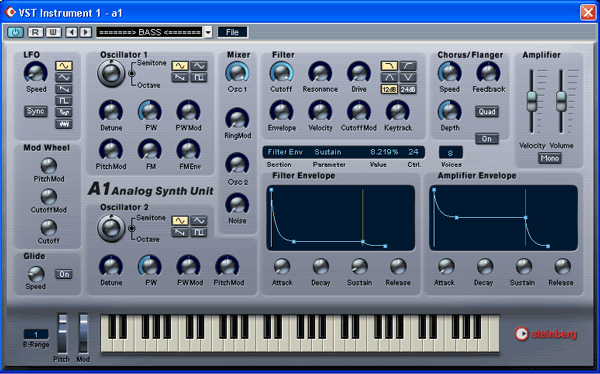Viewport: 600px width, 374px height.
Task: Enable the Glide On switch
Action: (x=64, y=274)
